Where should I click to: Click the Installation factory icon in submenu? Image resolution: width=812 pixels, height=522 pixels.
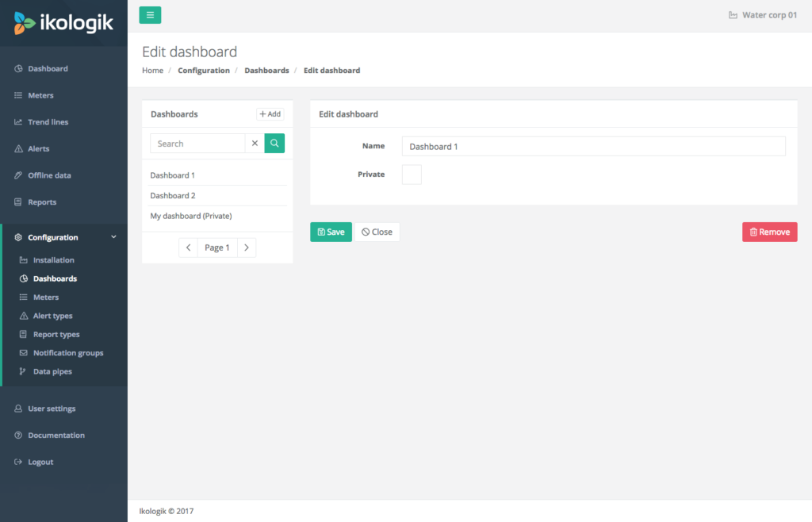click(x=23, y=260)
